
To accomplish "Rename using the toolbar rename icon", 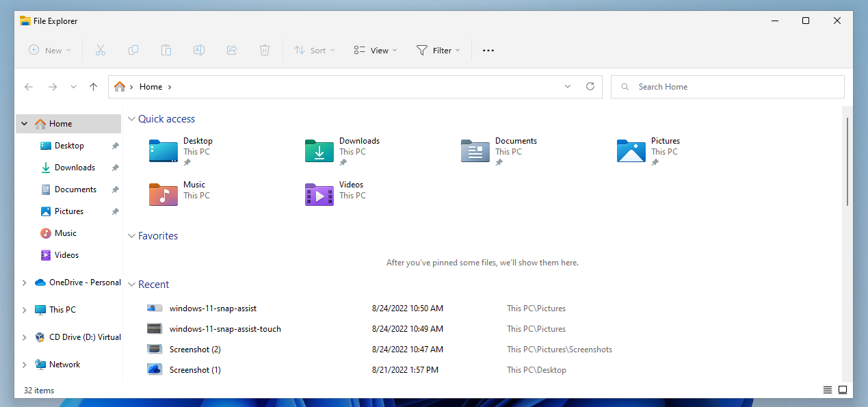I will tap(199, 50).
